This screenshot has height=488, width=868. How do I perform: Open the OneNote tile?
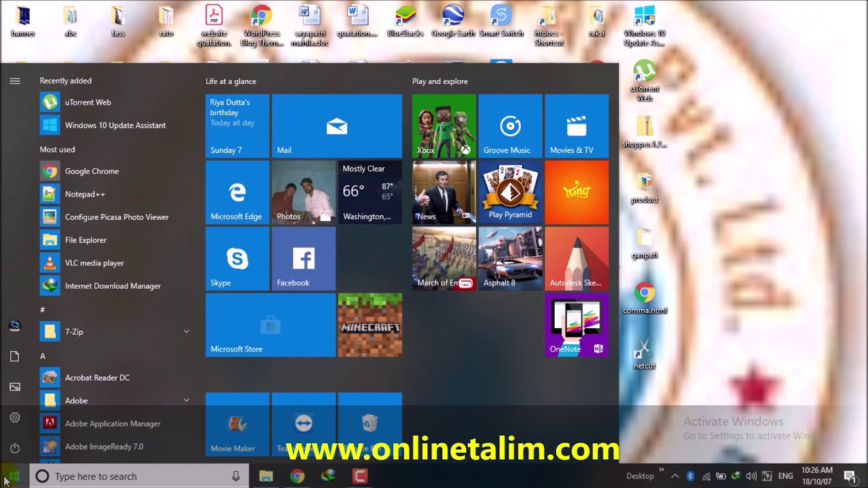pyautogui.click(x=577, y=325)
